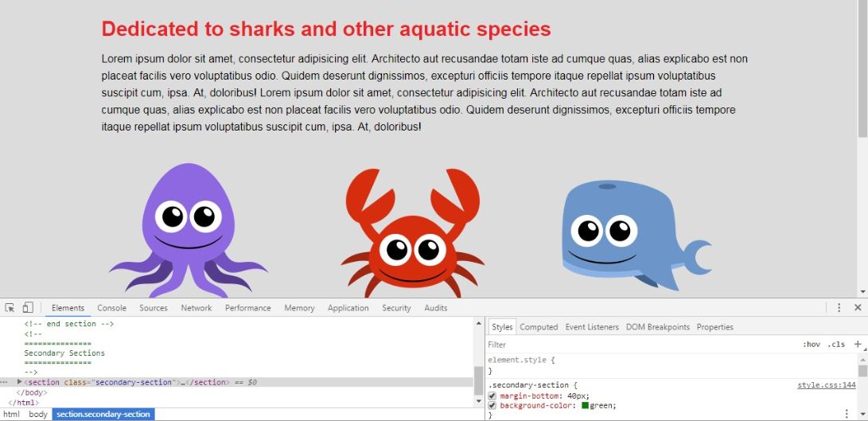Switch to the Console tab
868x421 pixels.
pyautogui.click(x=111, y=308)
